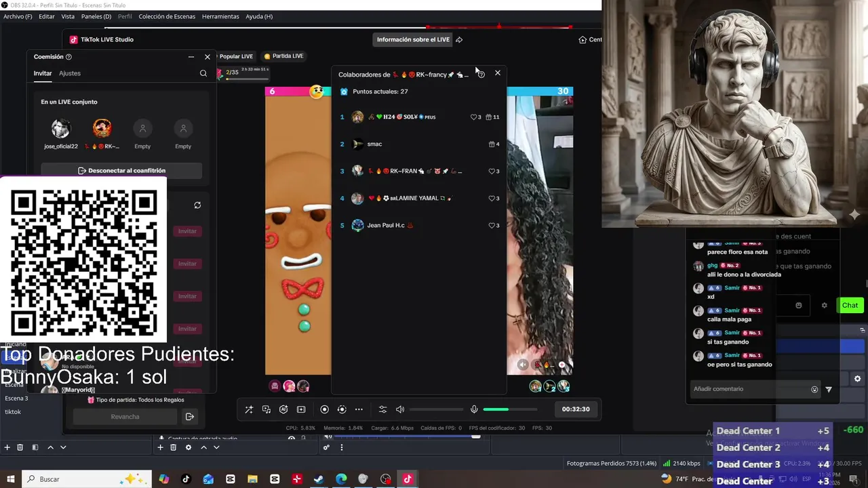
Task: Open scene filters icon
Action: pyautogui.click(x=35, y=447)
